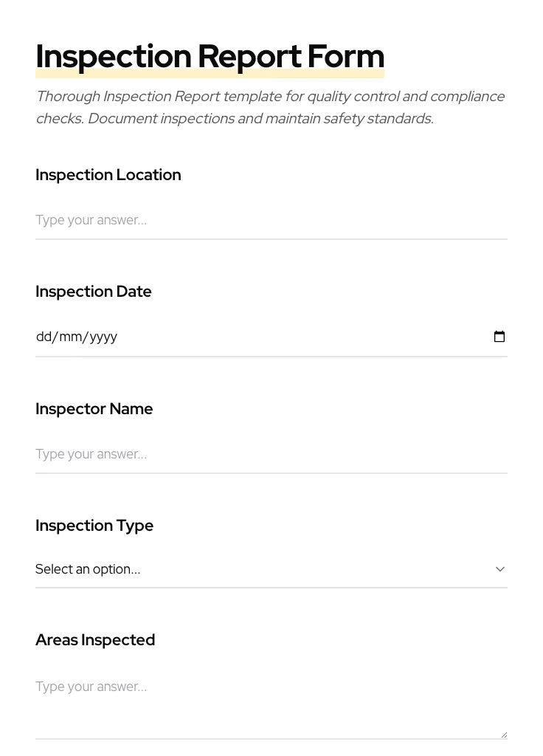Click the Inspection Location heading label
The image size is (543, 756).
tap(108, 175)
